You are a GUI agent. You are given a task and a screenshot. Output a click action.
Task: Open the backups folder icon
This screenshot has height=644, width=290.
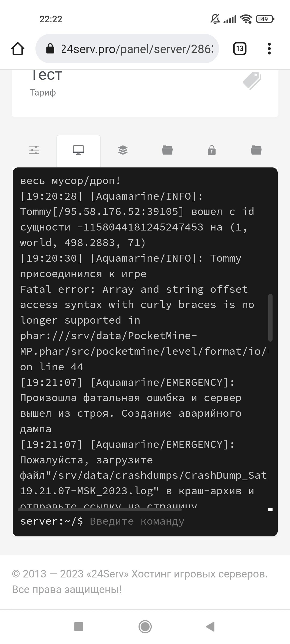coord(256,150)
